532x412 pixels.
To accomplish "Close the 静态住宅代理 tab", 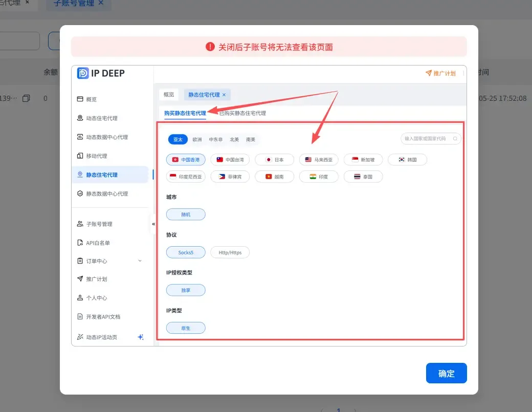I will pyautogui.click(x=224, y=95).
